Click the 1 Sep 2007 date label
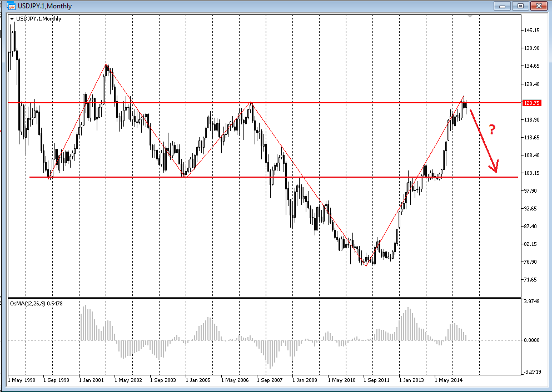This screenshot has width=552, height=392. (x=270, y=380)
